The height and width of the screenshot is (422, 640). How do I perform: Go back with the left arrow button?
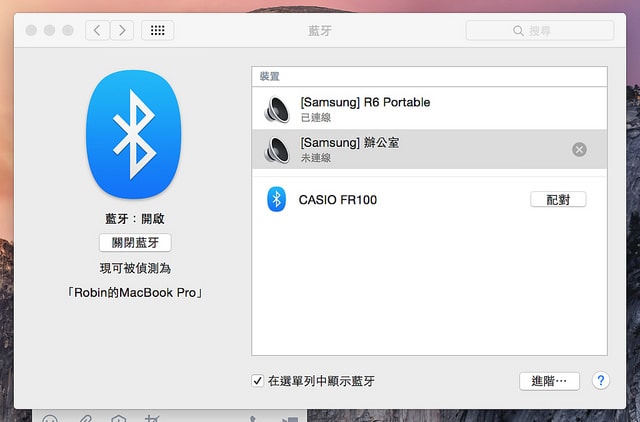tap(97, 30)
